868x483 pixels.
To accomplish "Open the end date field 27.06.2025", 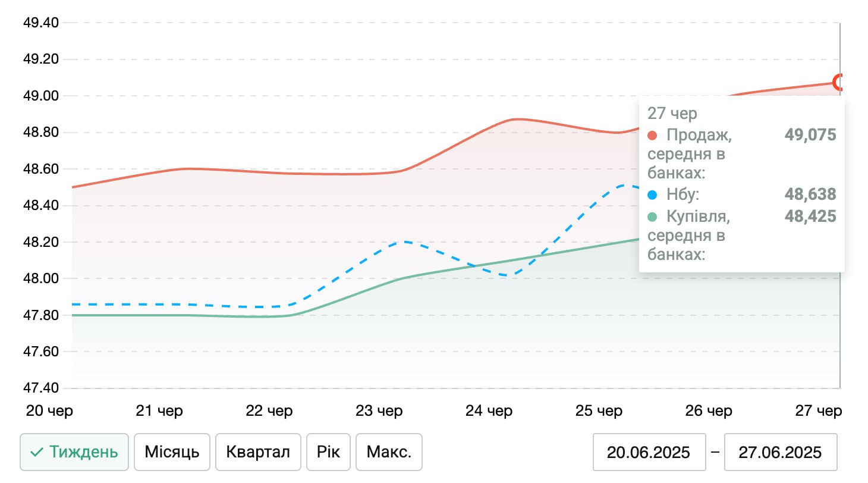I will 780,452.
